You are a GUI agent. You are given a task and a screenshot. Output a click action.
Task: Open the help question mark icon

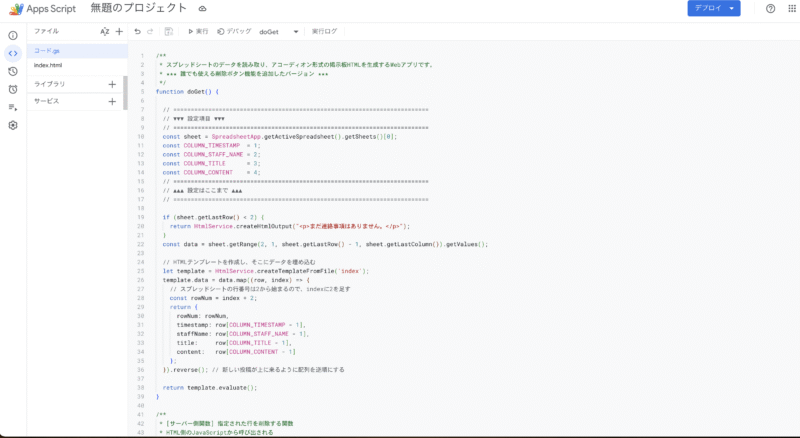click(770, 9)
